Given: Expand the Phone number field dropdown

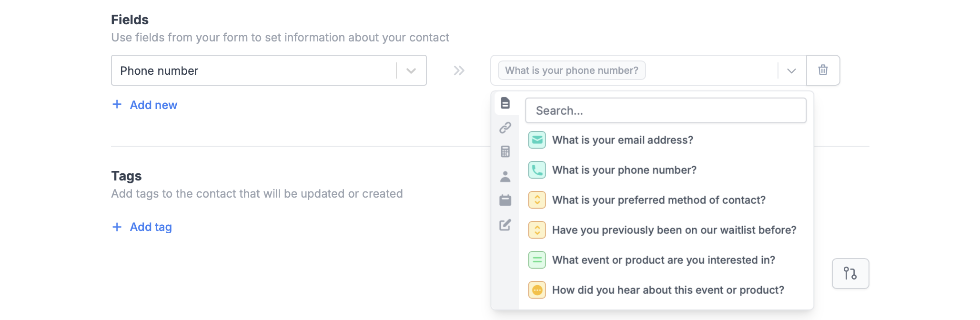Looking at the screenshot, I should pyautogui.click(x=410, y=70).
